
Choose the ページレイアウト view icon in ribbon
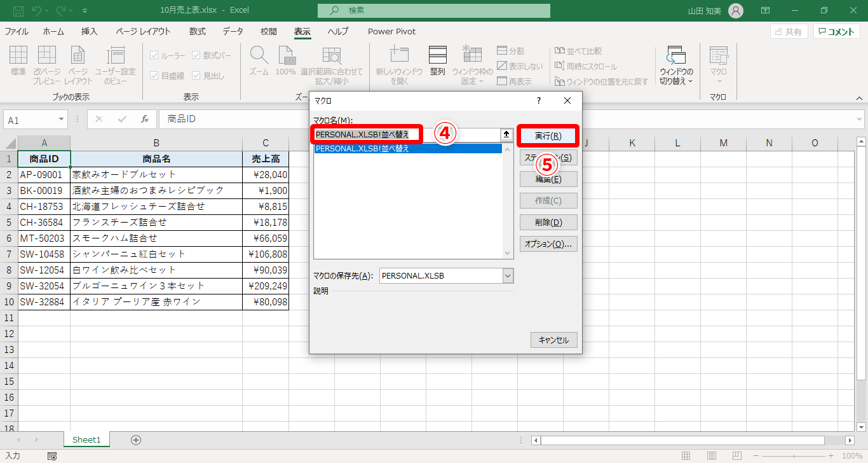coord(78,66)
